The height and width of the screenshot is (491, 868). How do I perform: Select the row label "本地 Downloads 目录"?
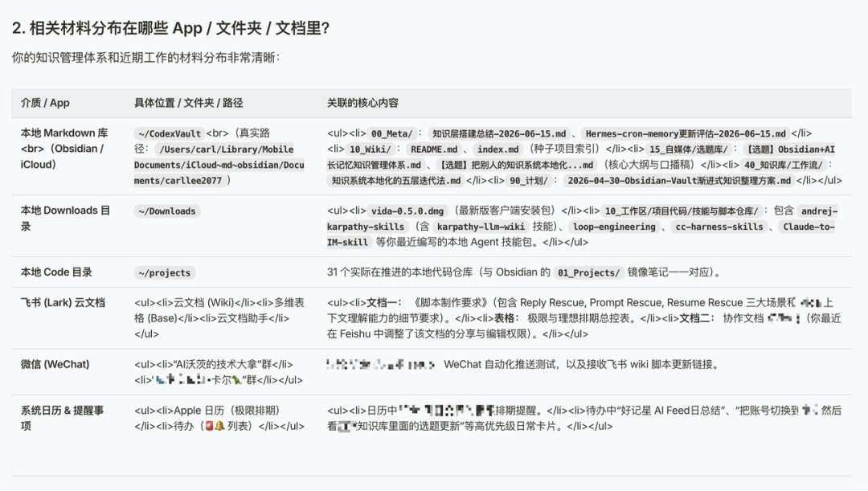[65, 218]
